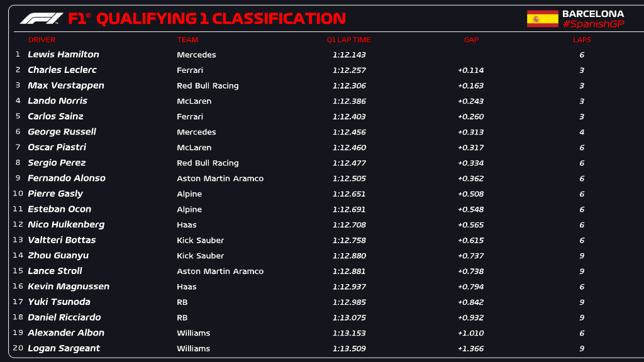
Task: Select driver Yuki Tsunoda
Action: 59,302
